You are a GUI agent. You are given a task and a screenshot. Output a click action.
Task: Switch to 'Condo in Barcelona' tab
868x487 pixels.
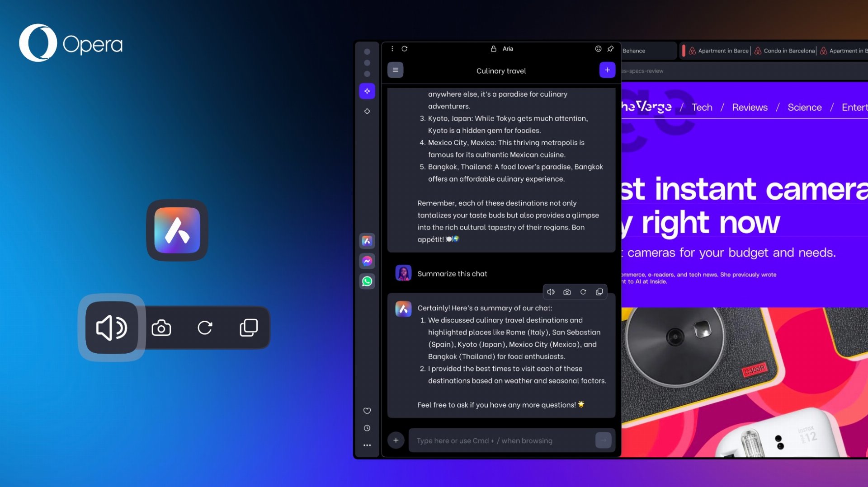click(x=784, y=51)
